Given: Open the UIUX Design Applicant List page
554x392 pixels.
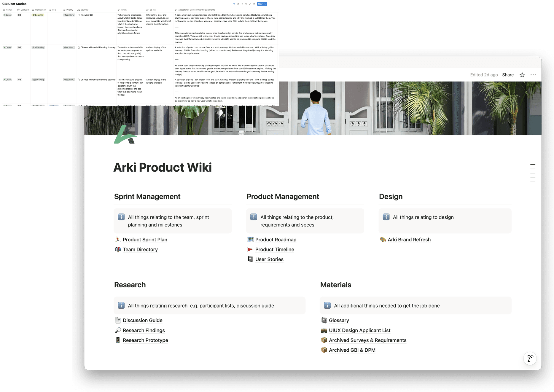Looking at the screenshot, I should coord(359,330).
